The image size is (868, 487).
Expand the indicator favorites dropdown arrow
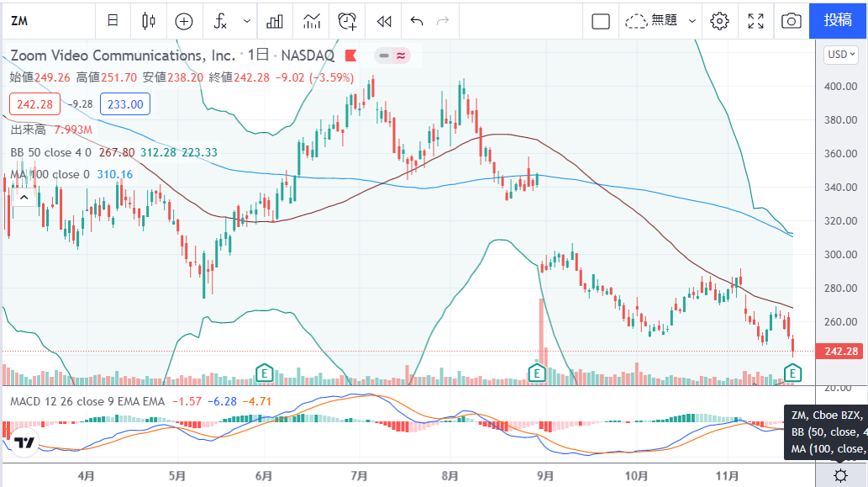[247, 21]
